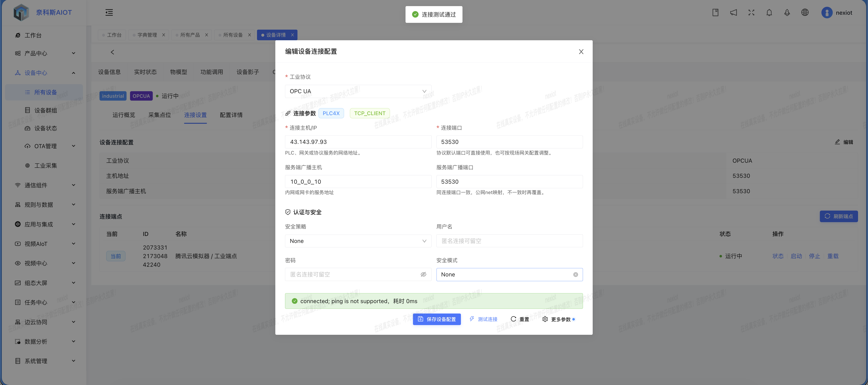Clear the 安全模式 None selection
The height and width of the screenshot is (385, 868).
pos(576,274)
